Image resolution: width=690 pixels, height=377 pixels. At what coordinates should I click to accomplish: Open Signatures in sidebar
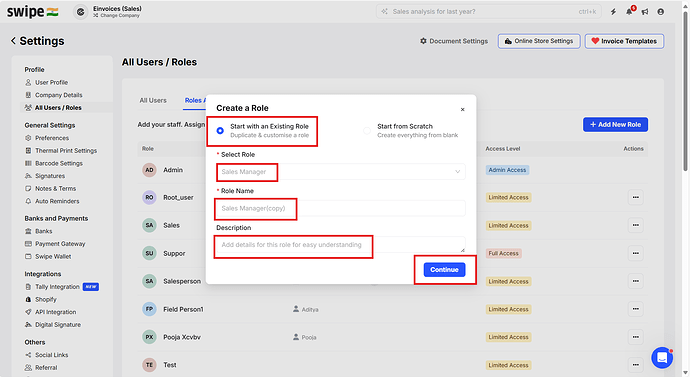pyautogui.click(x=45, y=176)
